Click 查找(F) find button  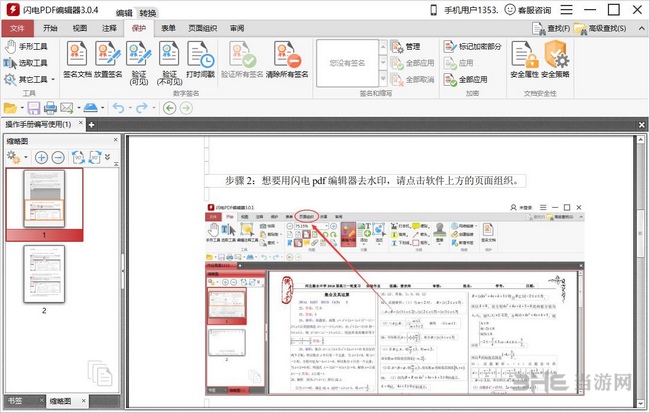551,28
